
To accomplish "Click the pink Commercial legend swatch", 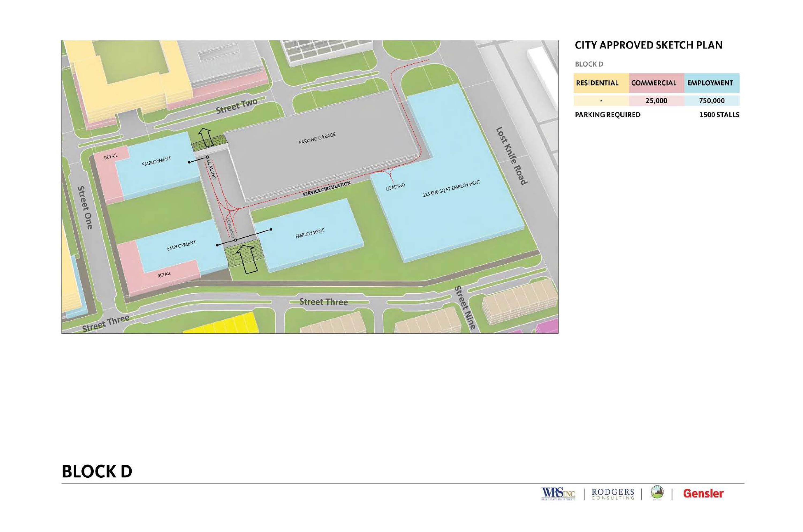I will (x=656, y=83).
